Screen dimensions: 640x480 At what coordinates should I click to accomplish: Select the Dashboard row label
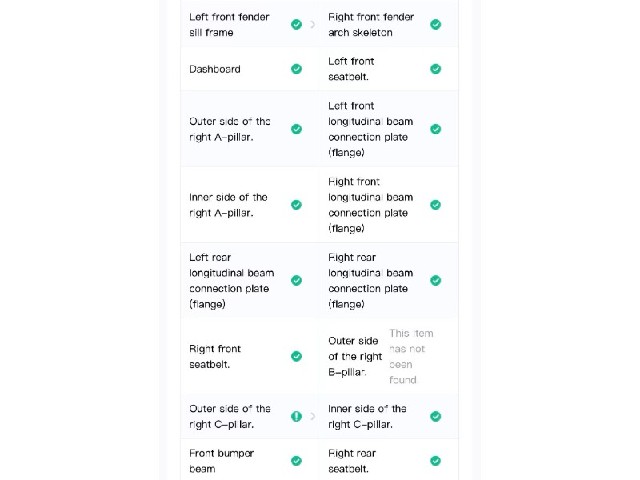215,69
